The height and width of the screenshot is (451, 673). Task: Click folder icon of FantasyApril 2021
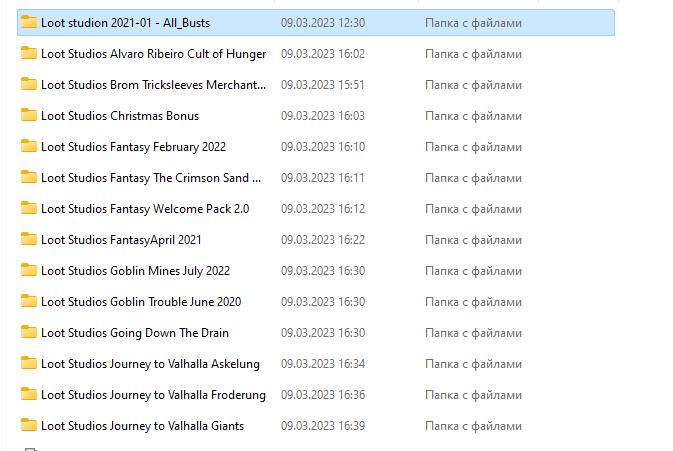click(x=29, y=239)
